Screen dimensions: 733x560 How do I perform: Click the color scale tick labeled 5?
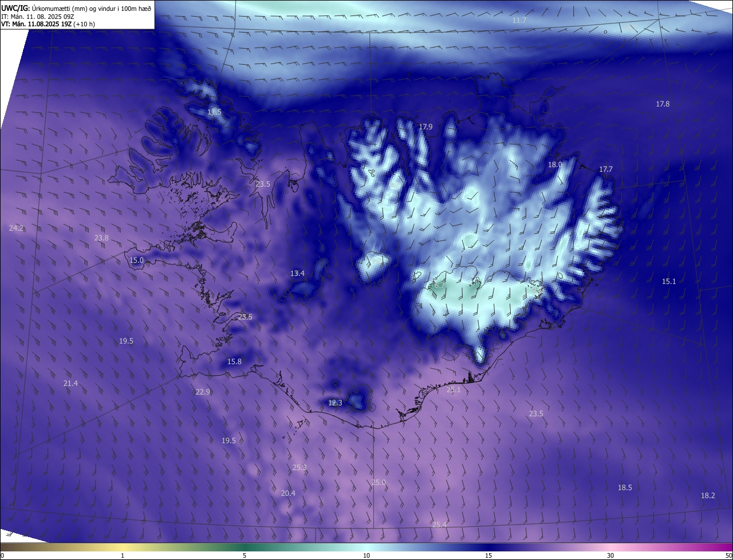coord(245,555)
